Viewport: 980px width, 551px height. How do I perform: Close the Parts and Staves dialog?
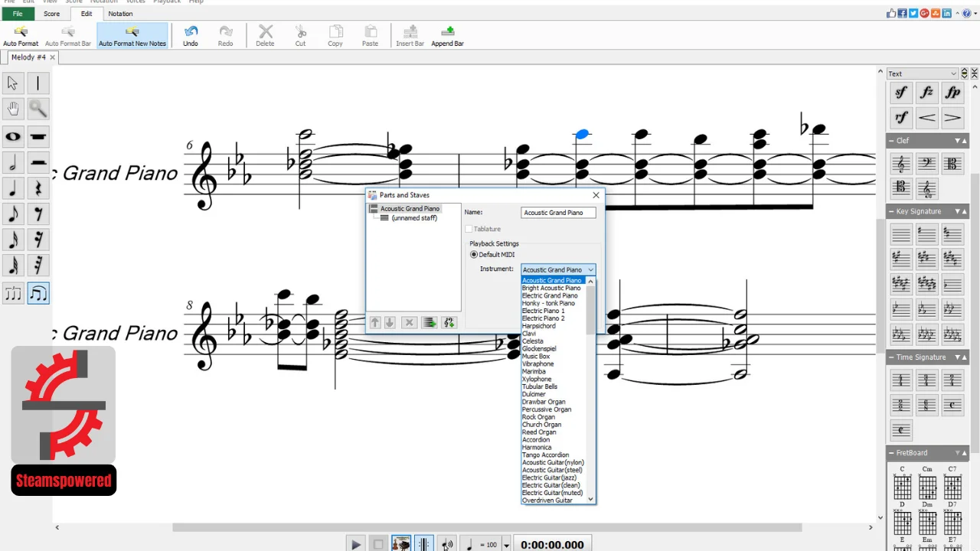tap(596, 195)
